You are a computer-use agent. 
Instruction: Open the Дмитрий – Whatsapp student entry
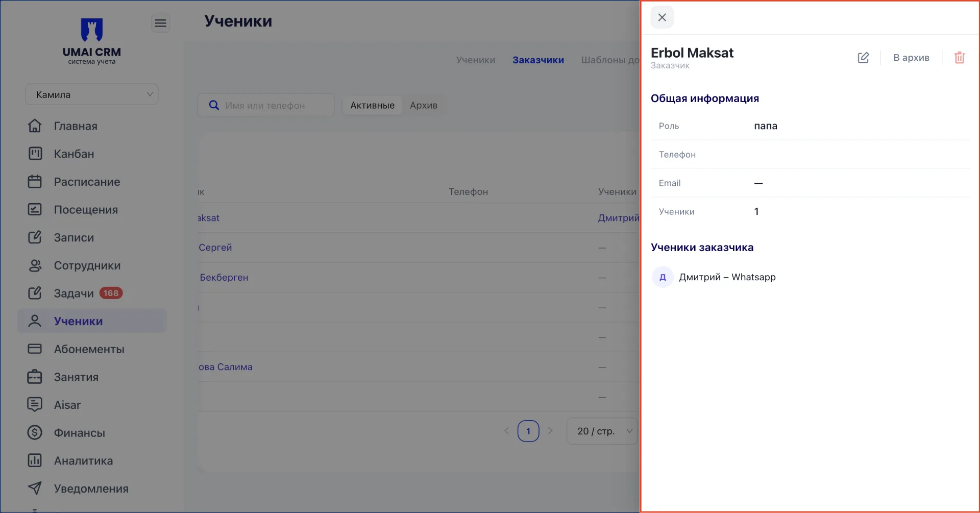click(x=727, y=277)
